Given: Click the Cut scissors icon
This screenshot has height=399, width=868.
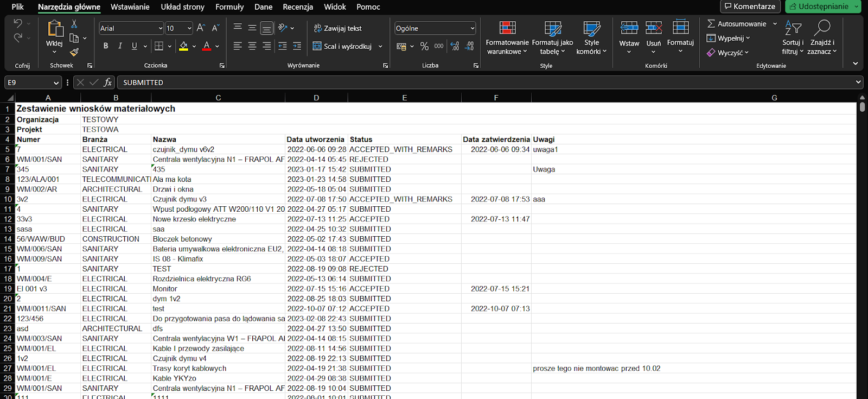Looking at the screenshot, I should 74,24.
